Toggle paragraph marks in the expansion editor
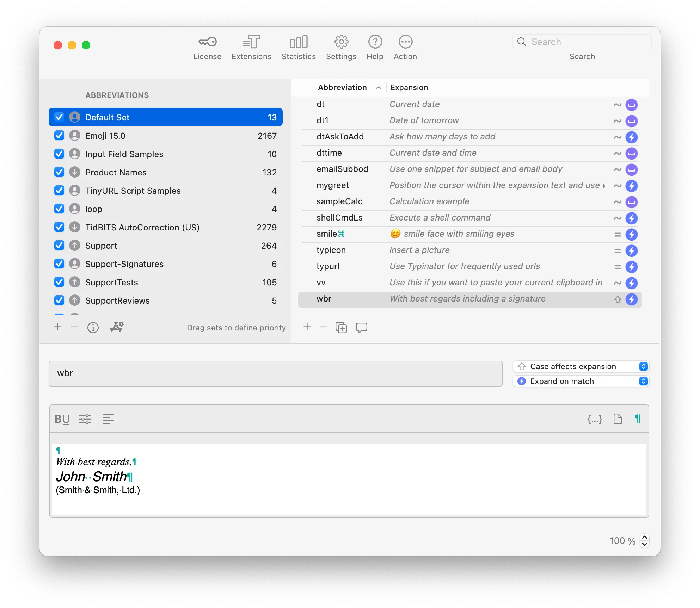 click(637, 419)
